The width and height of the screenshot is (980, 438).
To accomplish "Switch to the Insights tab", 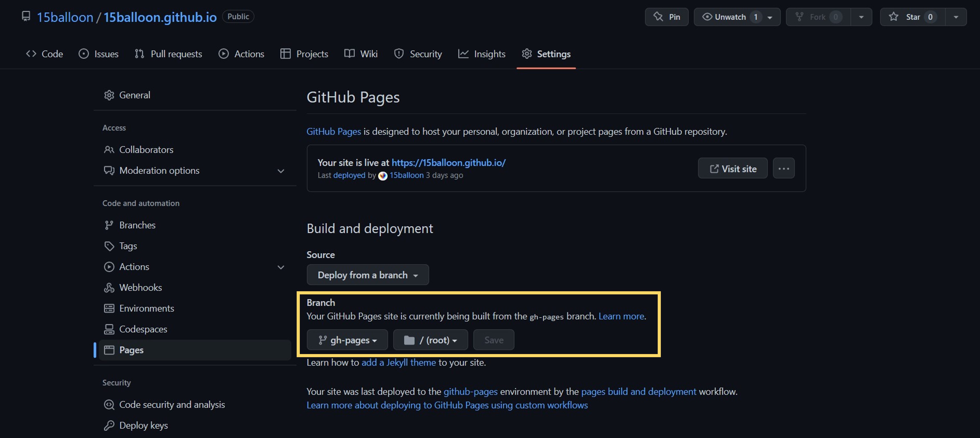I will pyautogui.click(x=482, y=54).
